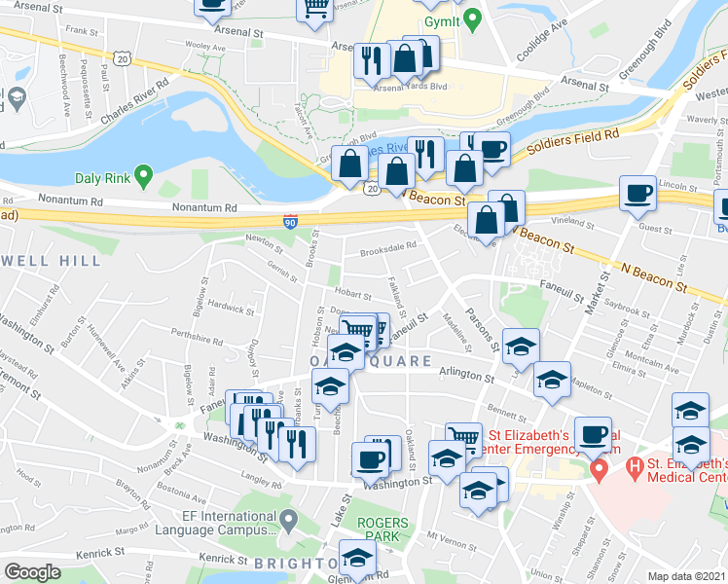Select the shopping bag marker at Electric Ave
Screen dimensions: 728x584
click(486, 224)
